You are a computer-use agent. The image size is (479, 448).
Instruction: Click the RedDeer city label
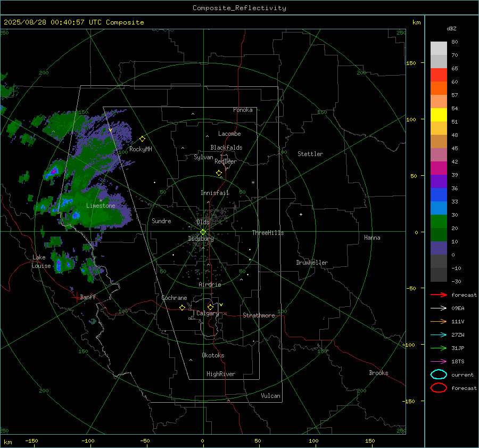[x=226, y=161]
